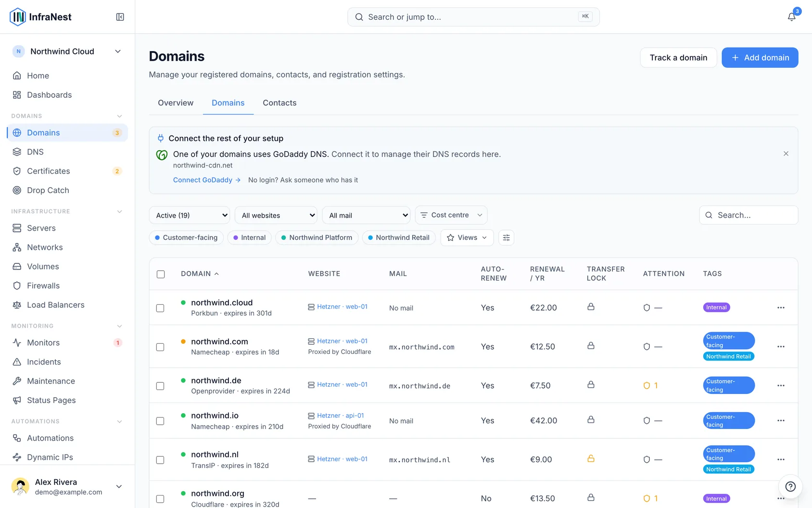812x508 pixels.
Task: Click attention shield icon for northwind.com
Action: [x=647, y=347]
